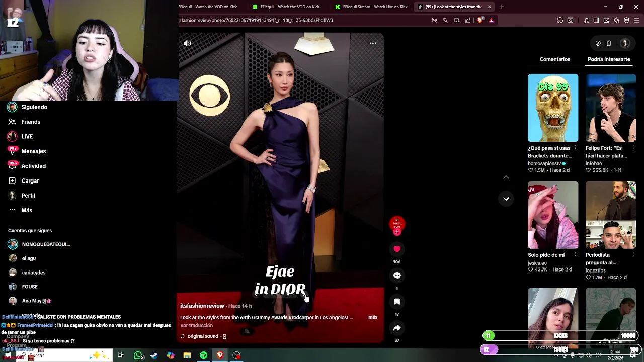Open WhatsApp from the taskbar
This screenshot has width=644, height=362.
click(138, 355)
